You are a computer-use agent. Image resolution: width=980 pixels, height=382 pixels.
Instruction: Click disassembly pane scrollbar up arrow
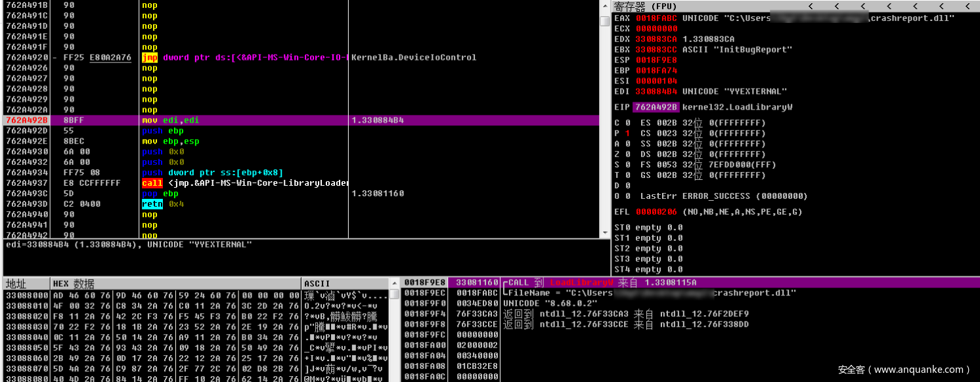(x=605, y=6)
